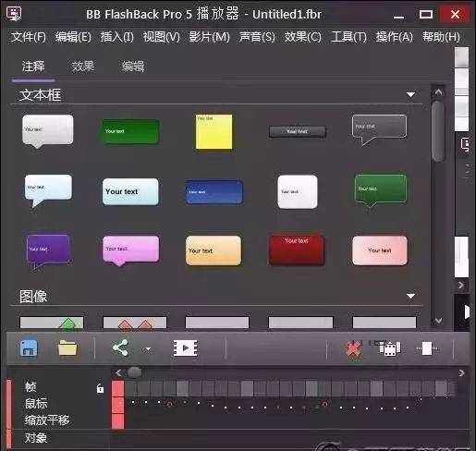The image size is (476, 451).
Task: Click the export movie filmstrip play icon
Action: (x=185, y=348)
